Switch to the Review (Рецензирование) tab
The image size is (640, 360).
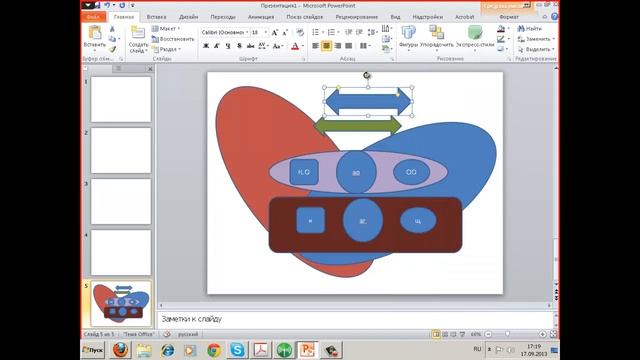357,17
